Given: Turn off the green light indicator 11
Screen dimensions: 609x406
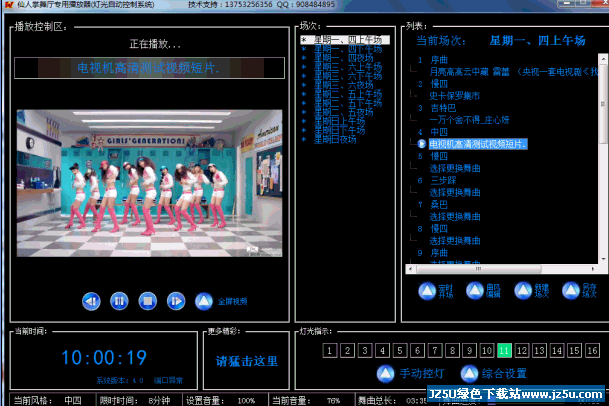Looking at the screenshot, I should click(504, 351).
